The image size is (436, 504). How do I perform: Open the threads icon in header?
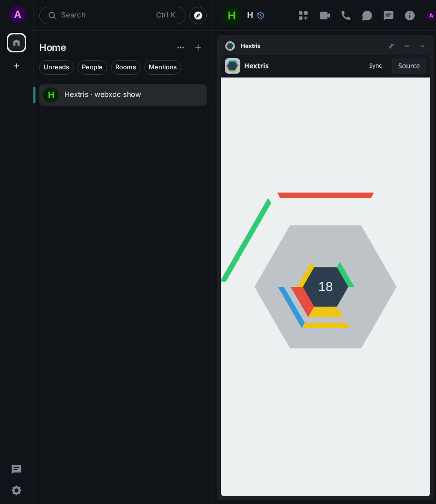pyautogui.click(x=389, y=16)
